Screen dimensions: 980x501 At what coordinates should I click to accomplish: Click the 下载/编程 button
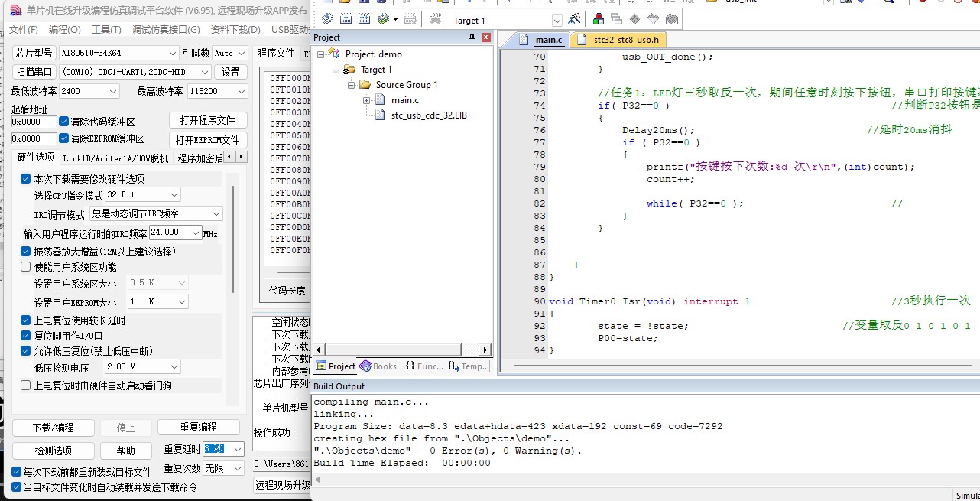(x=54, y=428)
